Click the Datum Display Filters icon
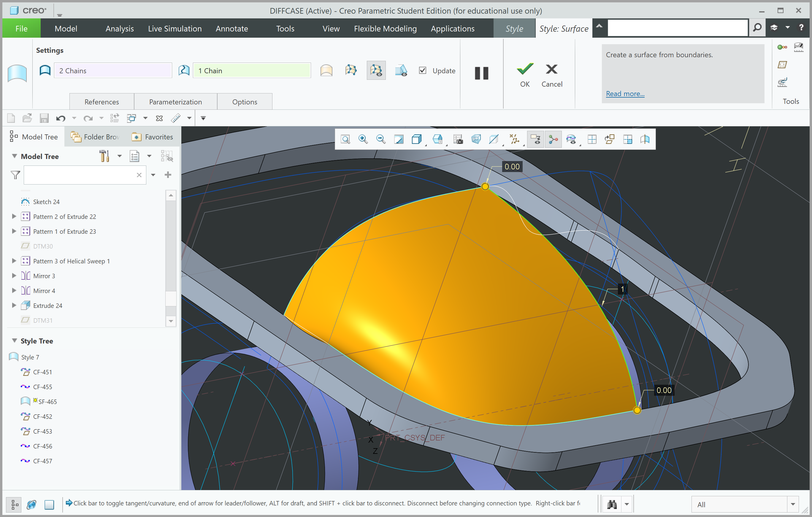Viewport: 812px width, 517px height. coord(515,139)
